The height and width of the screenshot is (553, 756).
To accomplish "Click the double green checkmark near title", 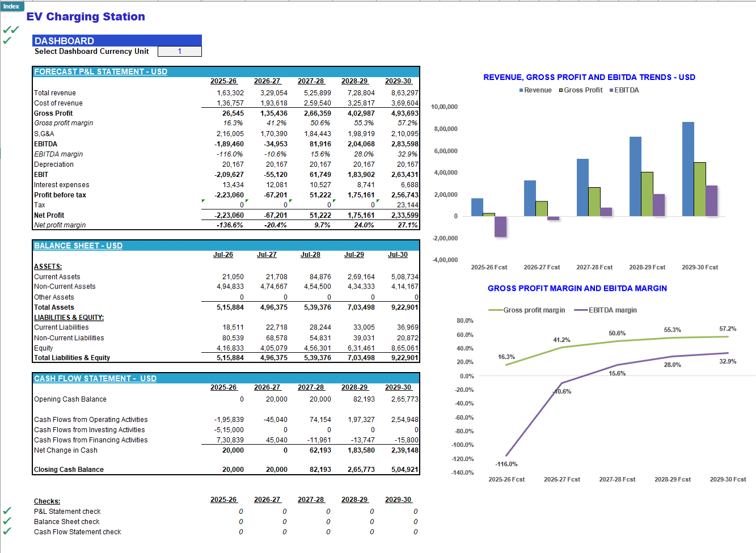I will pos(11,29).
